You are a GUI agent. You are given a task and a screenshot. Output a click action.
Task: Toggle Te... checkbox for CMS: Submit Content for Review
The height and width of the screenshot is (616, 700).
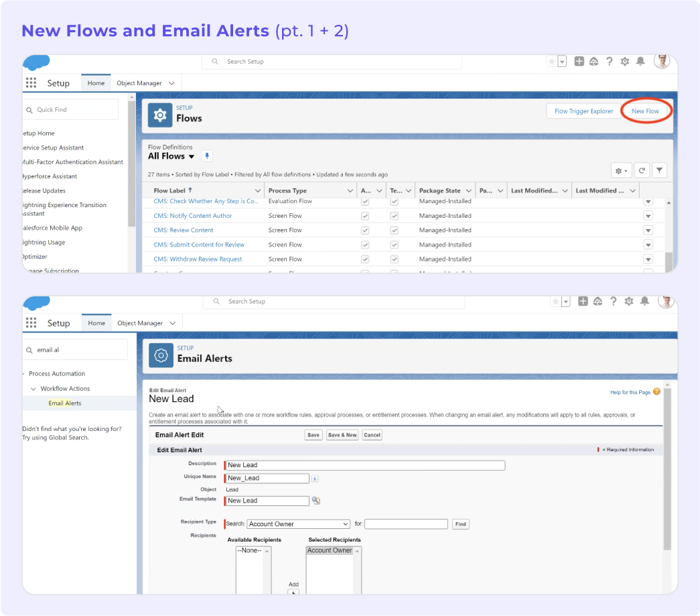[x=394, y=245]
